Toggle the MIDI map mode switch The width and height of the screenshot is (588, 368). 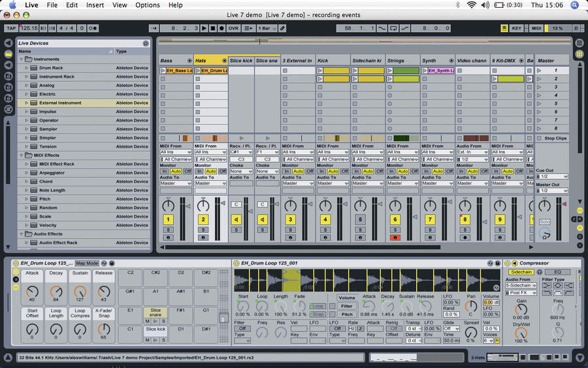point(536,28)
